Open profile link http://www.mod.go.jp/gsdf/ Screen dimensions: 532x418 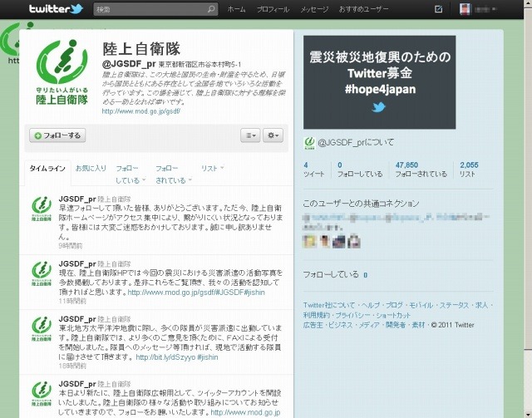[141, 111]
